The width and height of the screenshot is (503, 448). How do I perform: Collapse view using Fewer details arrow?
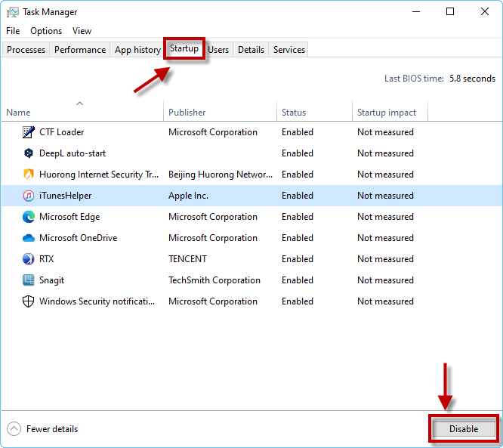tap(14, 429)
